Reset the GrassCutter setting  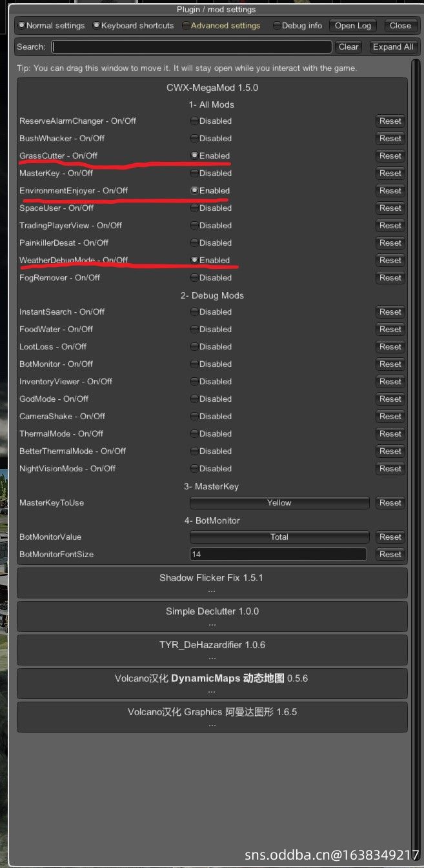390,156
